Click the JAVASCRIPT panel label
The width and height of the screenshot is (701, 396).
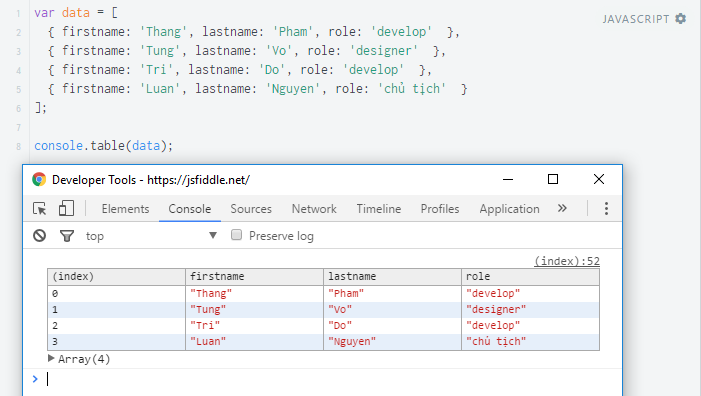tap(636, 19)
